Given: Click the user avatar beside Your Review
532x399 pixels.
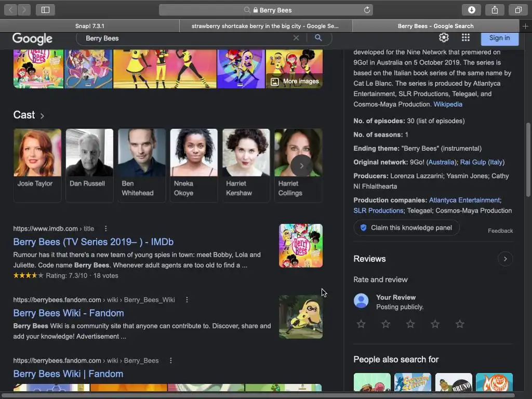Looking at the screenshot, I should click(361, 301).
